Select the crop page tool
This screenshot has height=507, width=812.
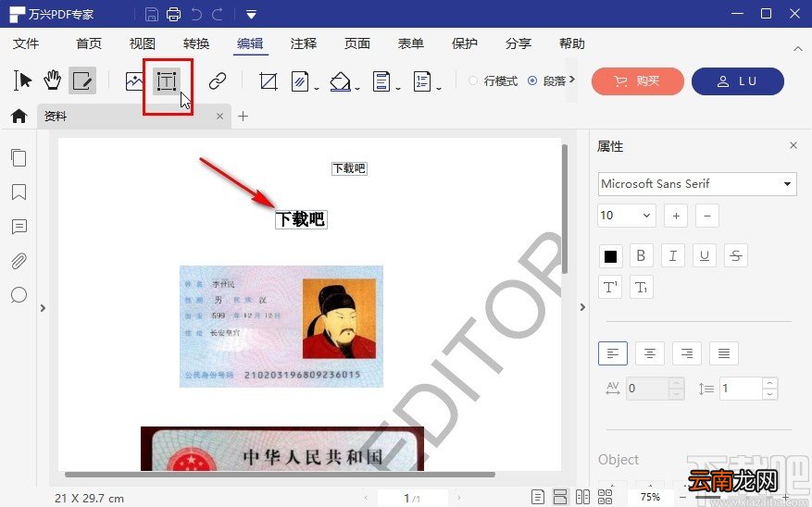click(269, 81)
